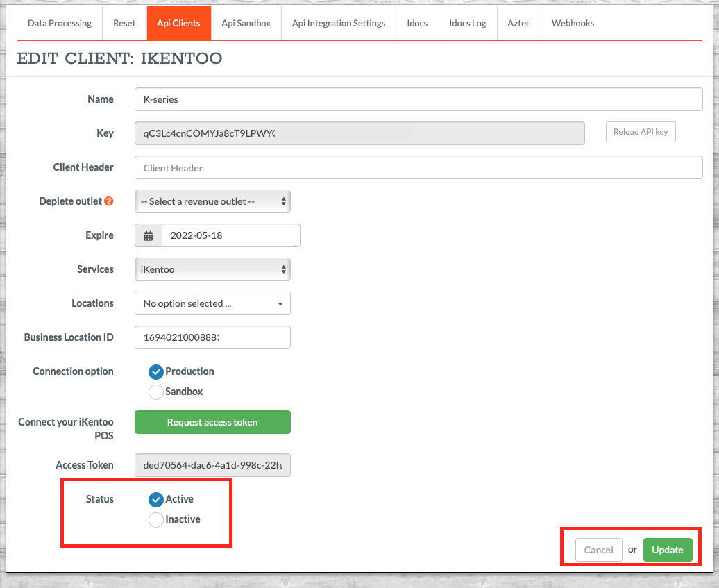Open the Idocs Log tab
Screen dimensions: 719x588
pyautogui.click(x=467, y=24)
